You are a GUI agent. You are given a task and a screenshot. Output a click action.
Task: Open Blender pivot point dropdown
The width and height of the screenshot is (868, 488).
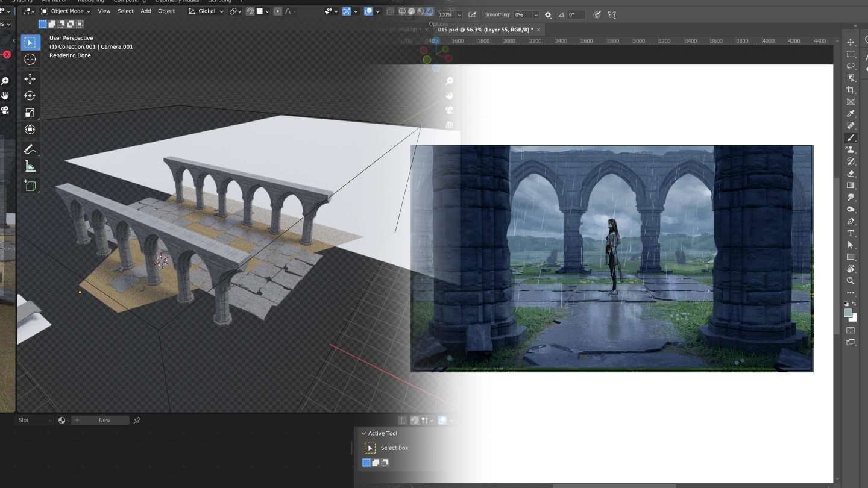pos(235,11)
